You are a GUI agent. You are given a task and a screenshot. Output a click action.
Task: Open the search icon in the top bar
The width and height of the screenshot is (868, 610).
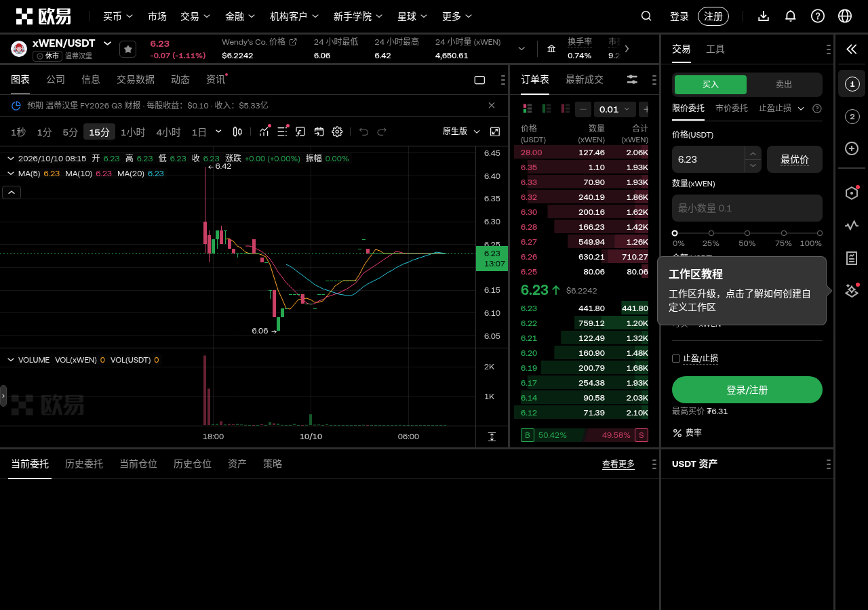[646, 16]
